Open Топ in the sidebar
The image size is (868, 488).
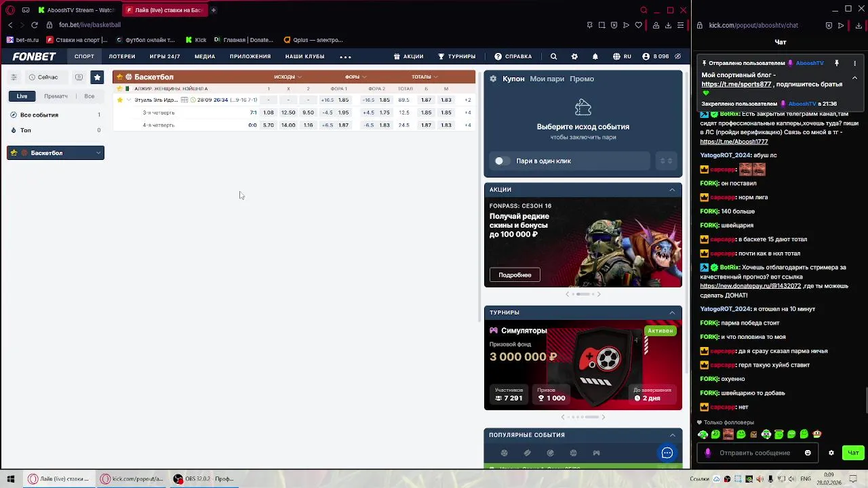point(55,130)
